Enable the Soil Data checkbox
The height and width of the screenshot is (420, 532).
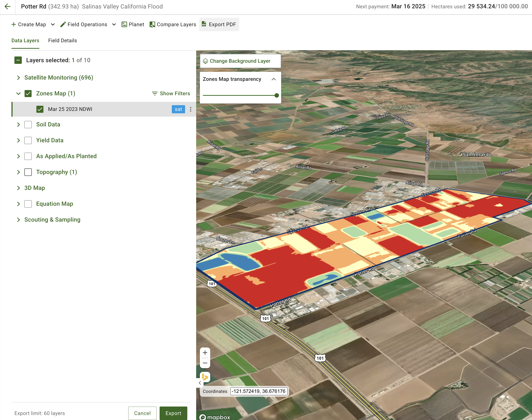[x=28, y=124]
